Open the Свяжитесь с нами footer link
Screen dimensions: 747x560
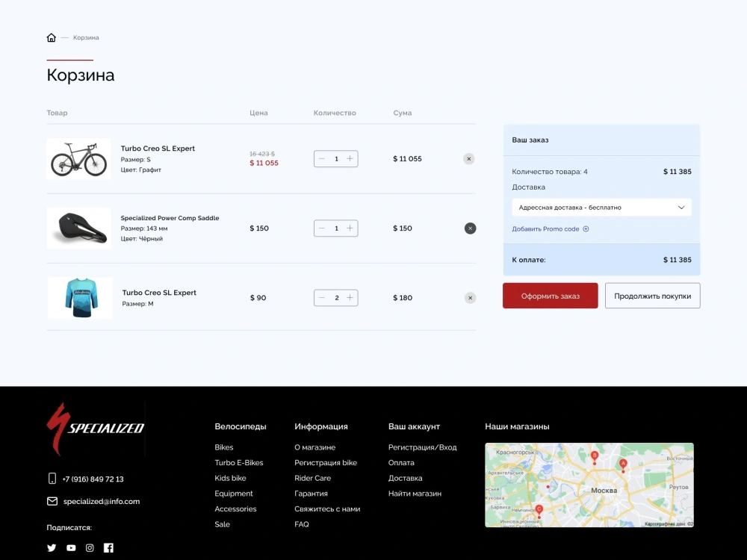327,509
